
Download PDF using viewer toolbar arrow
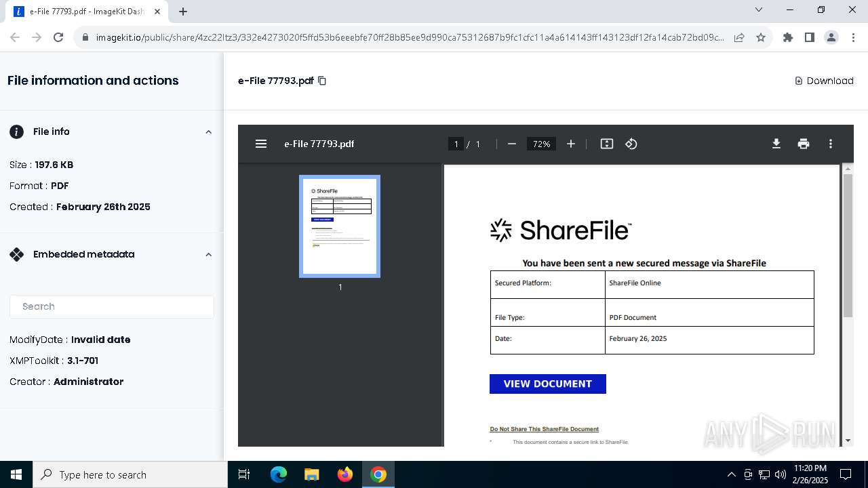776,144
